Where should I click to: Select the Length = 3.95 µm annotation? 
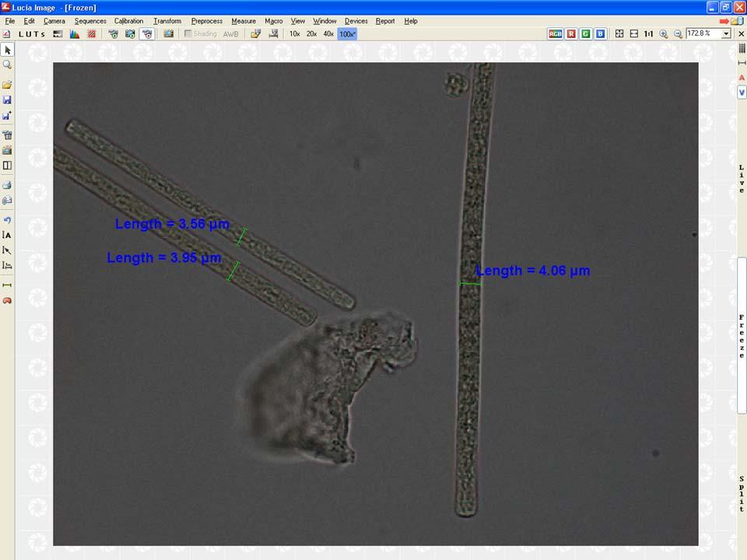(164, 257)
